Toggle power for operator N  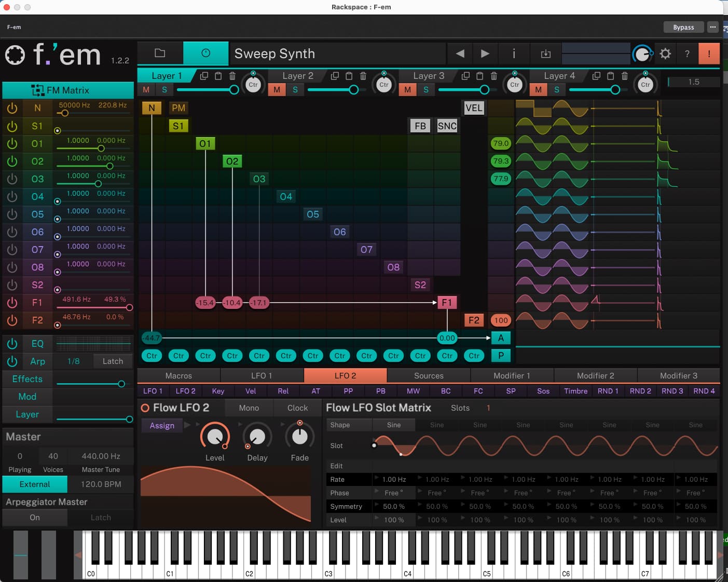[12, 108]
